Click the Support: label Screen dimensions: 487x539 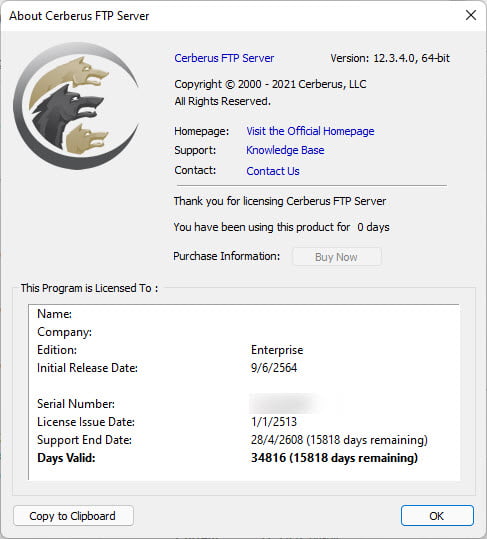coord(195,150)
